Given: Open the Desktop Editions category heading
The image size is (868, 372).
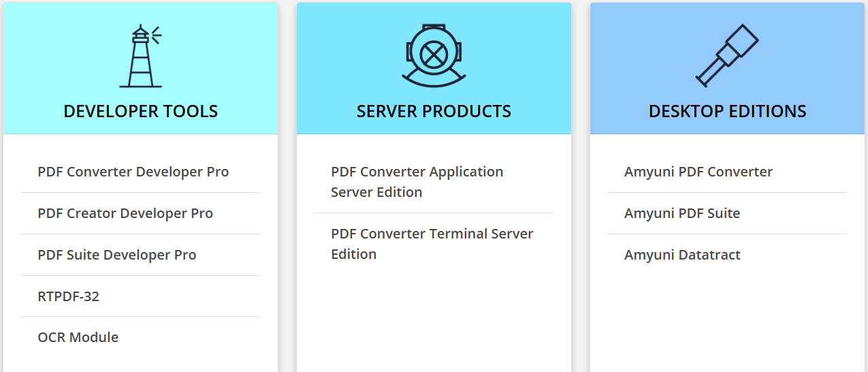Looking at the screenshot, I should (x=727, y=111).
